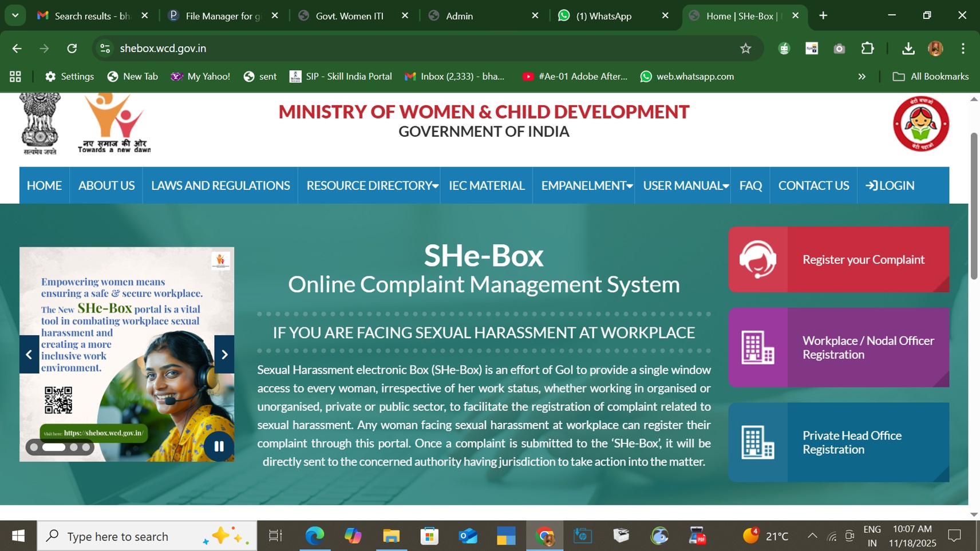Select the first carousel indicator dot

tap(34, 447)
